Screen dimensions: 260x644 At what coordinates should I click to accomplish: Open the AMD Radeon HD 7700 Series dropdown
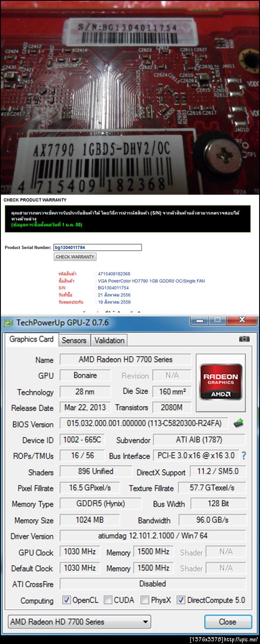coord(79,621)
